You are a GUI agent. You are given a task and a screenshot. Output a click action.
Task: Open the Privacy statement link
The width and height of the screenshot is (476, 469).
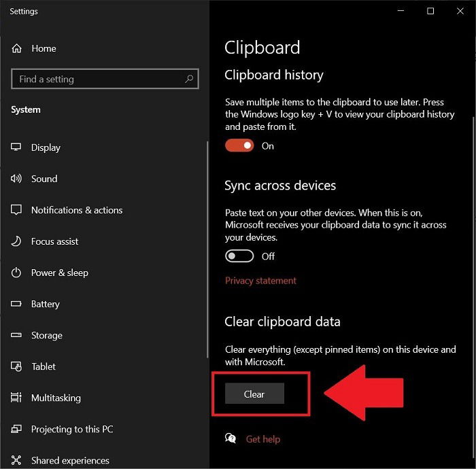point(260,281)
